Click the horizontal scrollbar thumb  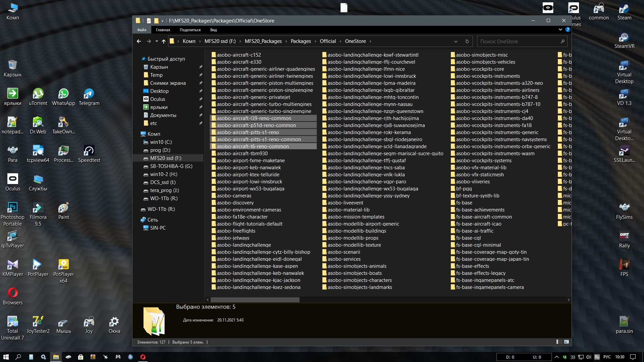point(255,300)
